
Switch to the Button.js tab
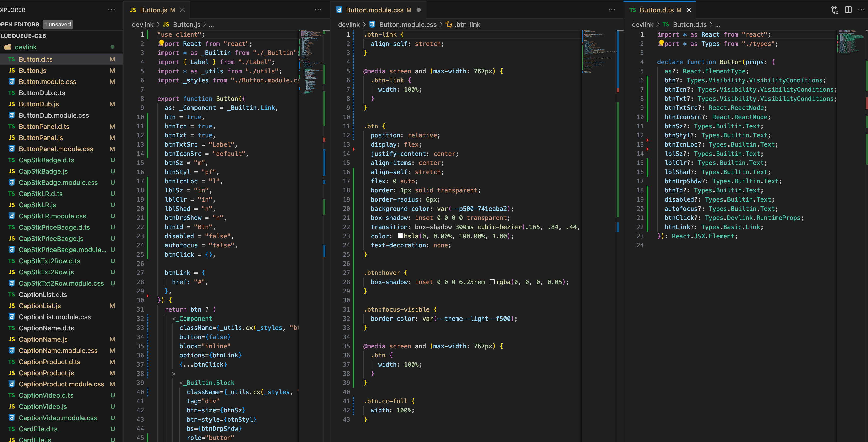tap(157, 10)
